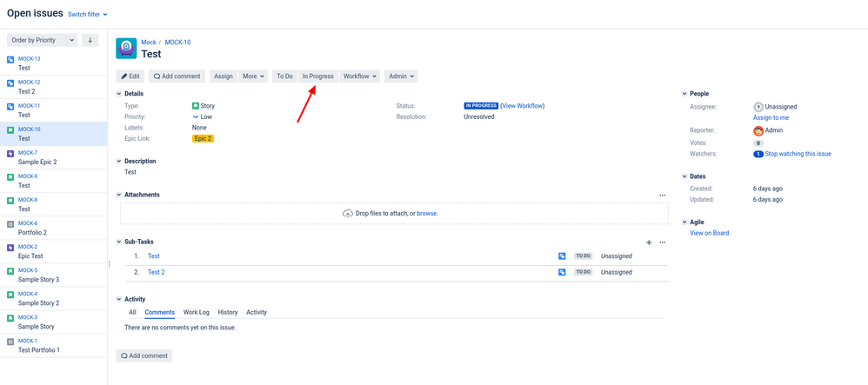Click the Mock project avatar icon
This screenshot has height=385, width=868.
tap(126, 48)
